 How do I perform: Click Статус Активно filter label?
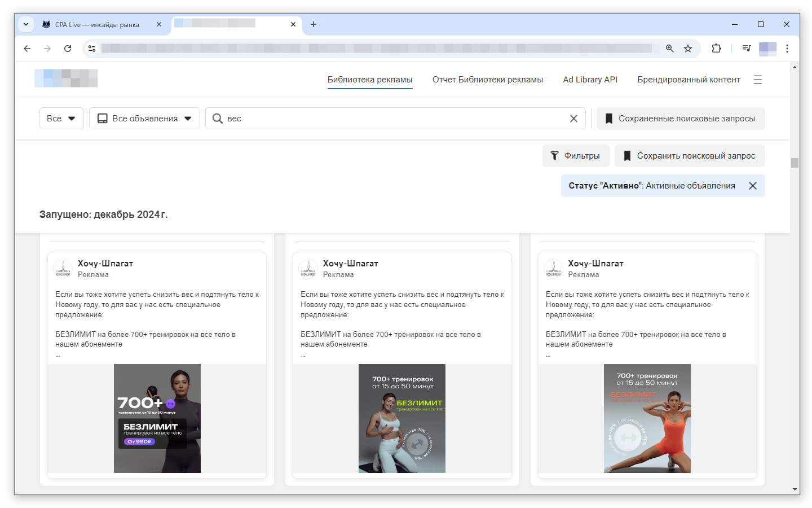(652, 186)
